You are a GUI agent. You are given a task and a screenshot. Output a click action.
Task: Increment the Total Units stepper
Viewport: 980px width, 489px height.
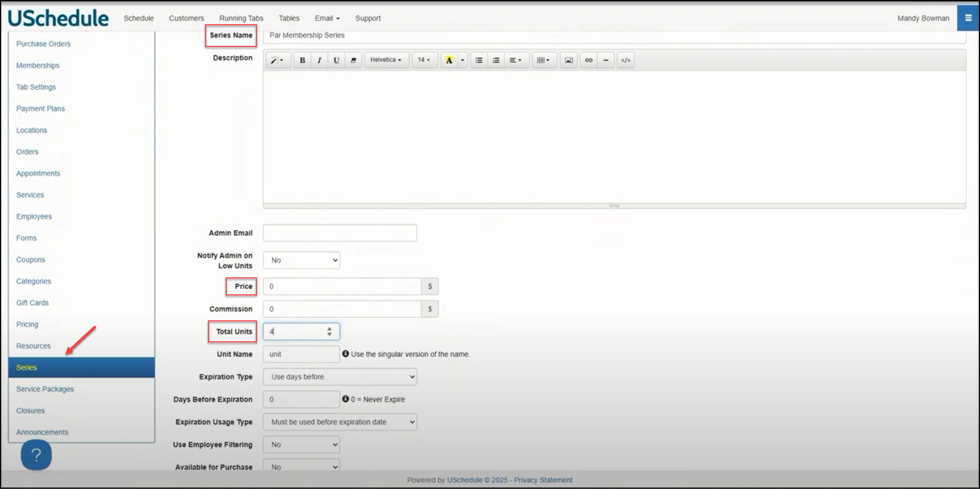coord(330,328)
